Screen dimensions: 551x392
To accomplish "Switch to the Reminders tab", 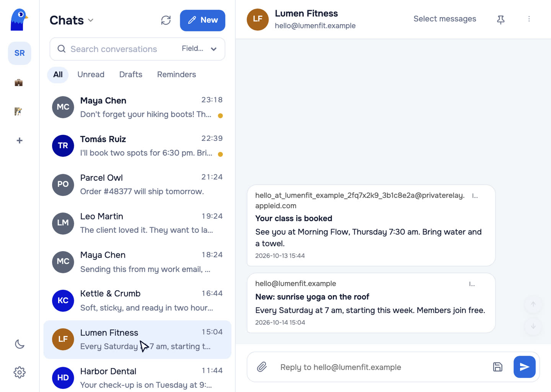I will (x=176, y=75).
